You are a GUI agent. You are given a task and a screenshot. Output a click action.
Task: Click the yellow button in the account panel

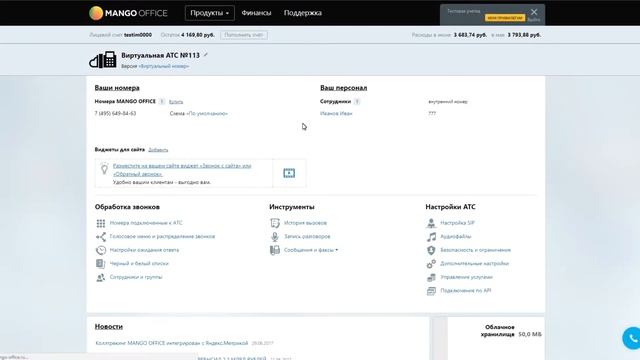pyautogui.click(x=504, y=18)
